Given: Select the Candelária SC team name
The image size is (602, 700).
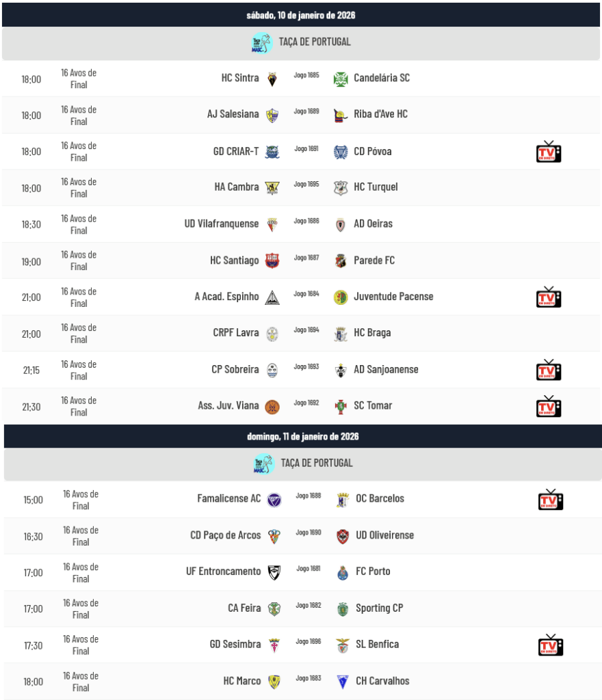Looking at the screenshot, I should pos(382,78).
